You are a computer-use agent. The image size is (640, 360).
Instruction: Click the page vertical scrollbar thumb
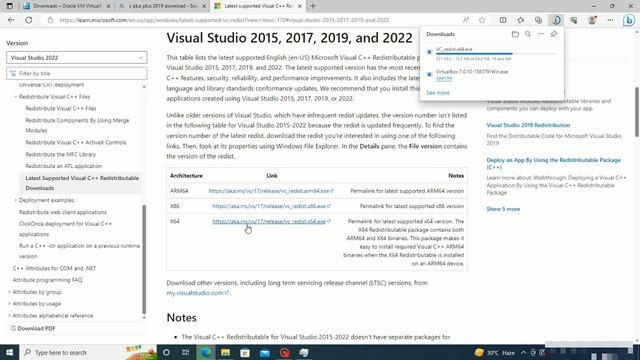tap(637, 112)
